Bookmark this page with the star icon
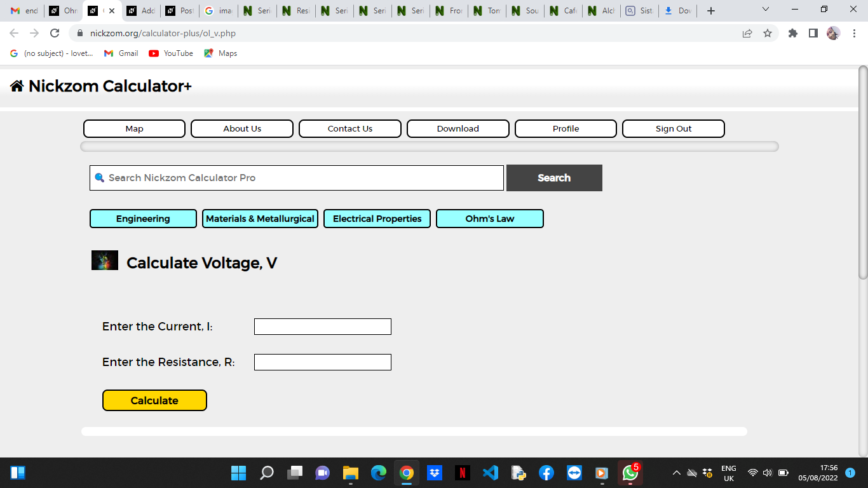 768,33
